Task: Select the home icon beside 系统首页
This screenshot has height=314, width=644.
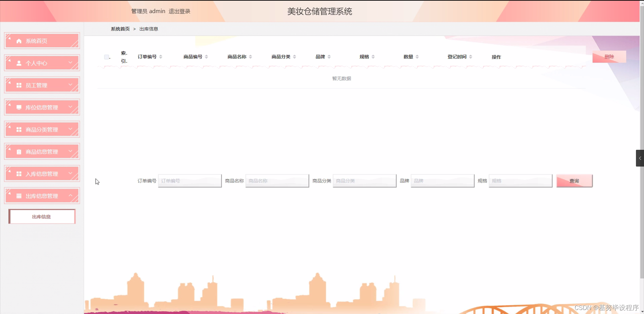Action: coord(18,41)
